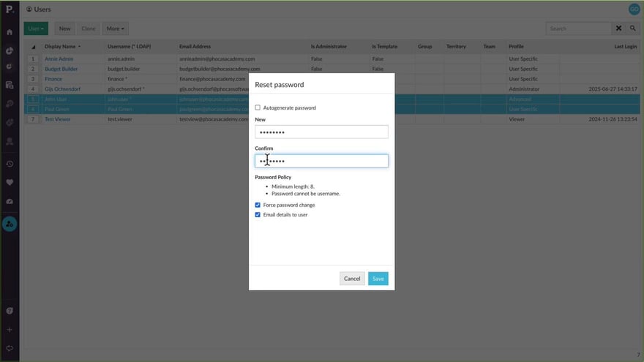Click the New toolbar button
The image size is (644, 362).
tap(64, 29)
